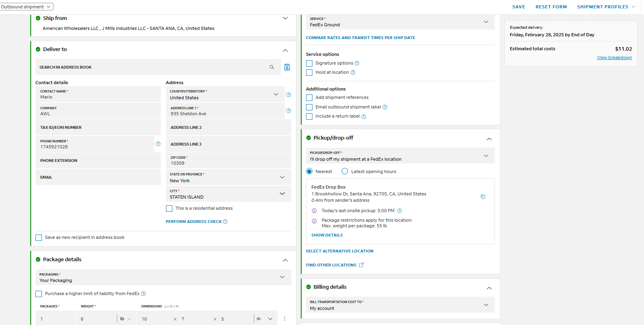Click Ship from green checkmark icon
Viewport: 644px width, 325px height.
point(38,18)
